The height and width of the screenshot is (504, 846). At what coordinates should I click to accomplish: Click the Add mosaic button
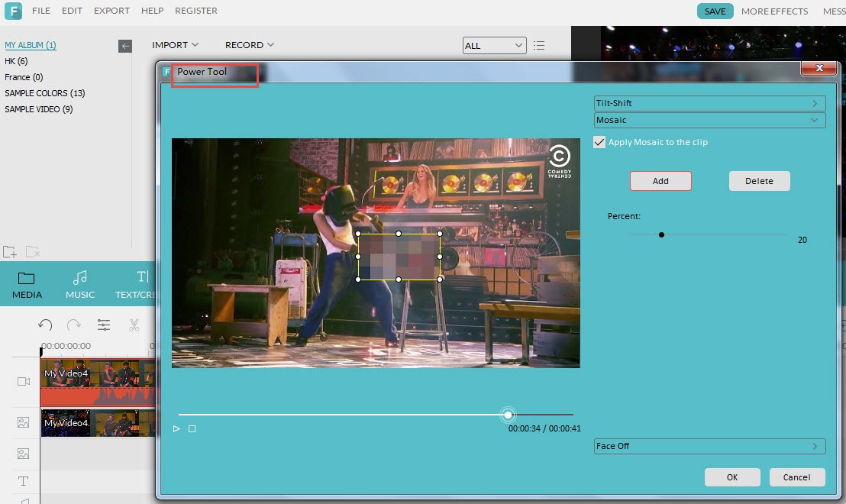point(660,181)
